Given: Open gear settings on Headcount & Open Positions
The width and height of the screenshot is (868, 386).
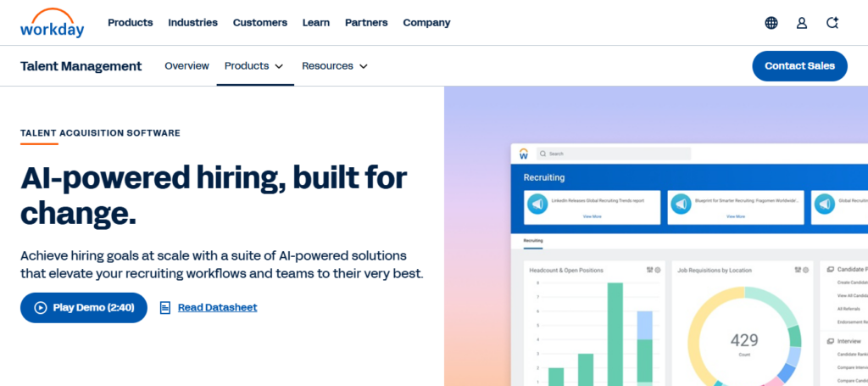Looking at the screenshot, I should 658,270.
